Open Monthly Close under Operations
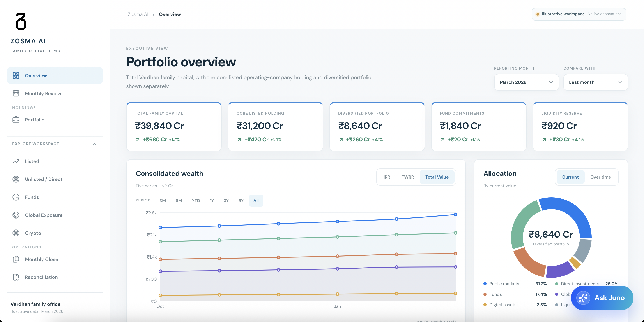This screenshot has width=644, height=322. [x=55, y=259]
